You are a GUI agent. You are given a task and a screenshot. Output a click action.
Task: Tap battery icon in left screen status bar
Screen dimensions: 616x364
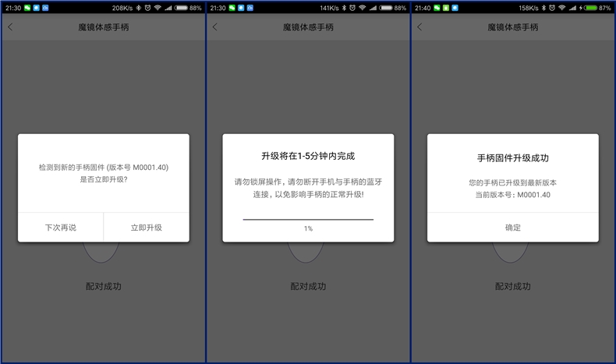pyautogui.click(x=180, y=7)
